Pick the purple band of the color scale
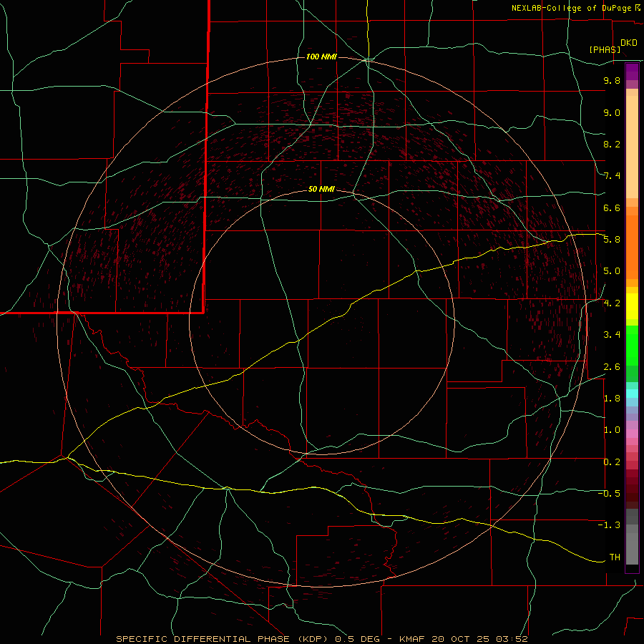The image size is (644, 644). coord(632,72)
